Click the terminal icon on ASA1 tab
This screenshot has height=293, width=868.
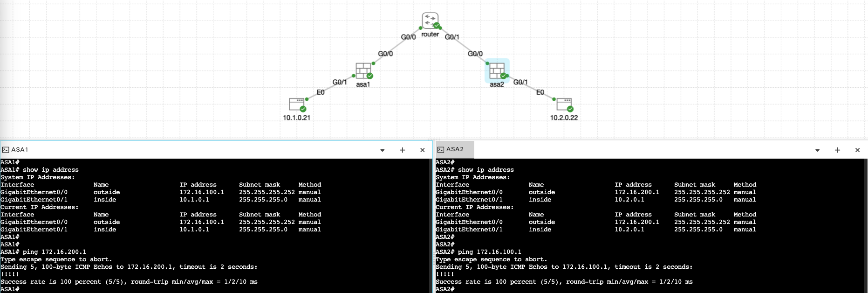(6, 150)
